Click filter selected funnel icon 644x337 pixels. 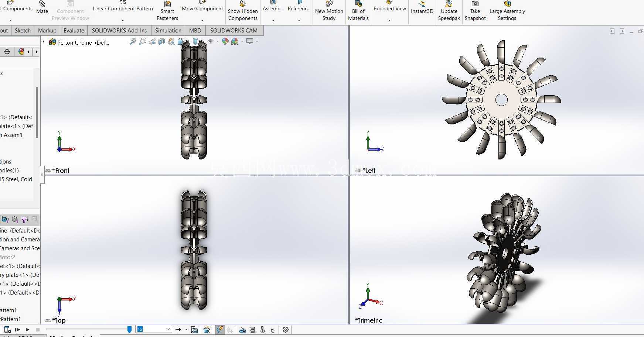click(25, 220)
